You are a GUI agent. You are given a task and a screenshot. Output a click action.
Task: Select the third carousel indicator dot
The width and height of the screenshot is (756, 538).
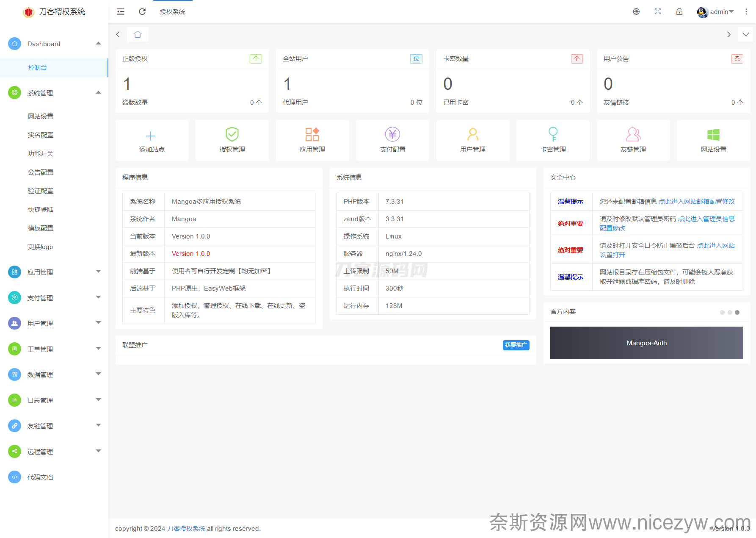pyautogui.click(x=737, y=313)
